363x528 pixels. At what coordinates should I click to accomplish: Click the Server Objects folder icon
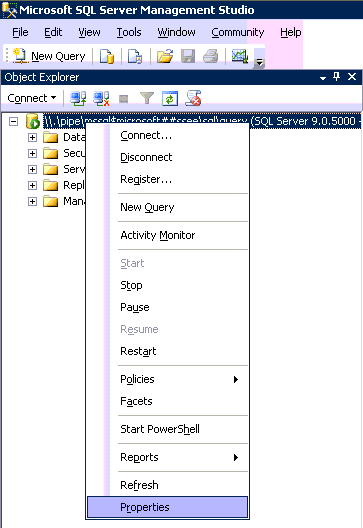coord(51,169)
